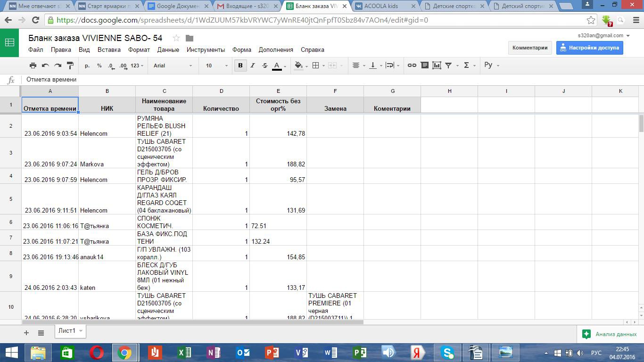This screenshot has height=362, width=644.
Task: Open the input tools Ру dropdown
Action: pyautogui.click(x=491, y=66)
